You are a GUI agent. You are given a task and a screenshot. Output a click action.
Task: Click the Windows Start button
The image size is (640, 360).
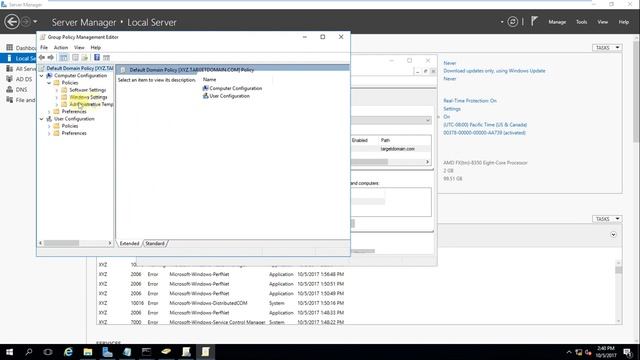coord(9,352)
